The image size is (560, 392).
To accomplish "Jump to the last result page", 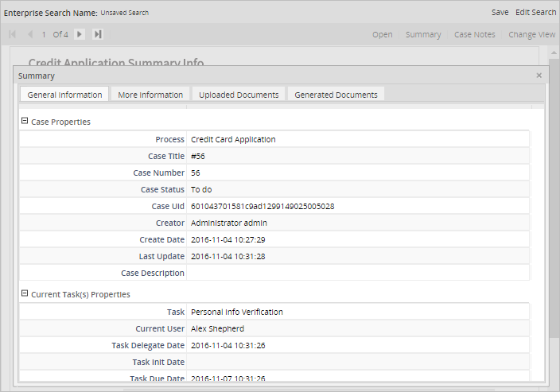I will coord(98,34).
